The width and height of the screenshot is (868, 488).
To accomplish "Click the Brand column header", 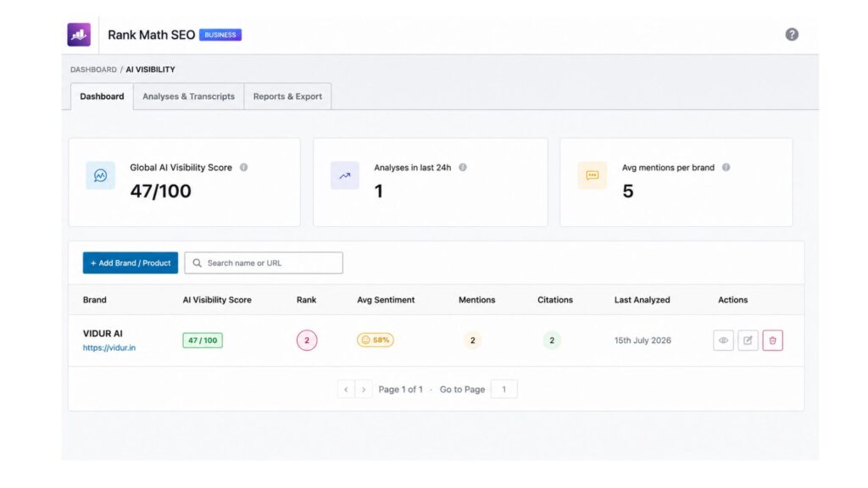I will (x=95, y=300).
